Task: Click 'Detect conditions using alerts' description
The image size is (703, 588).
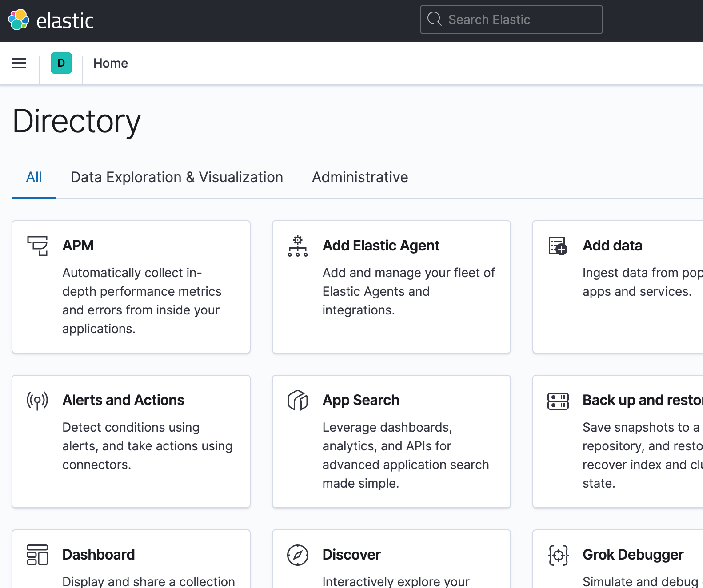Action: [x=147, y=446]
